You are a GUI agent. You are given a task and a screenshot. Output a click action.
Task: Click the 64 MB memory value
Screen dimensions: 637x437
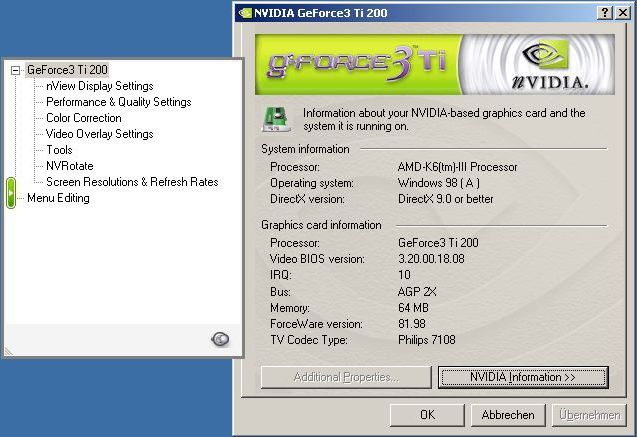click(x=413, y=308)
